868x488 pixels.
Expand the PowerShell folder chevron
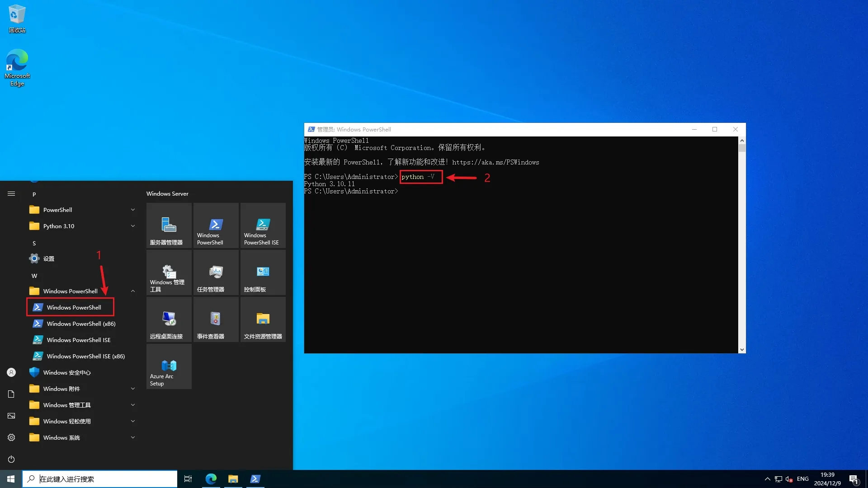pos(133,210)
